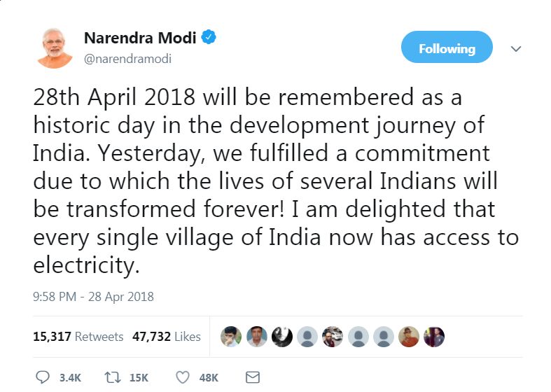This screenshot has height=392, width=551.
Task: Open Narendra Modi's profile picture
Action: (55, 48)
